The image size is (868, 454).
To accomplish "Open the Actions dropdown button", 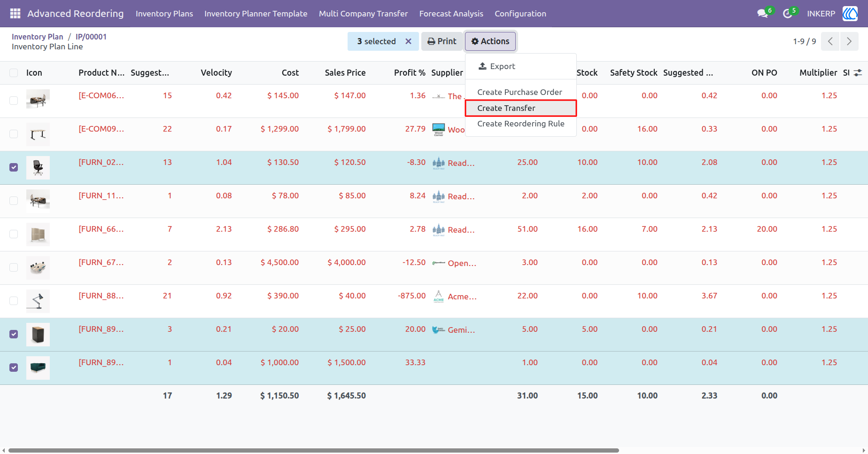I will (x=490, y=41).
